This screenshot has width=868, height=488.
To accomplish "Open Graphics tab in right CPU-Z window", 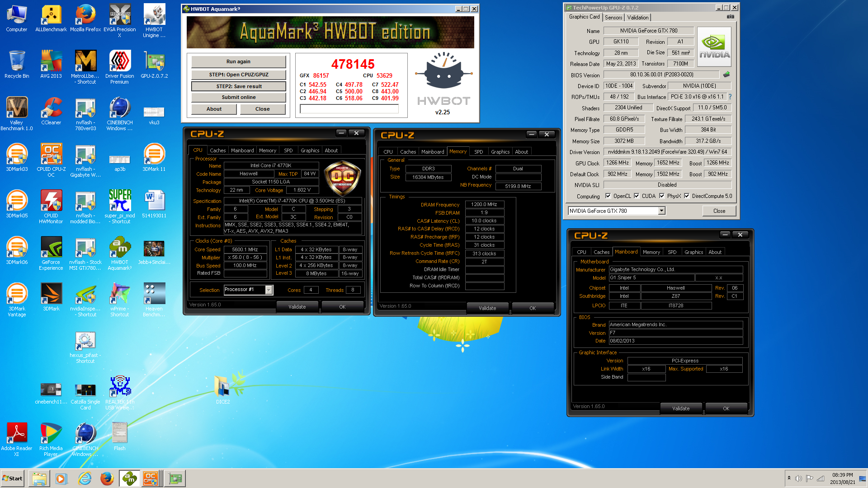I will click(x=693, y=252).
